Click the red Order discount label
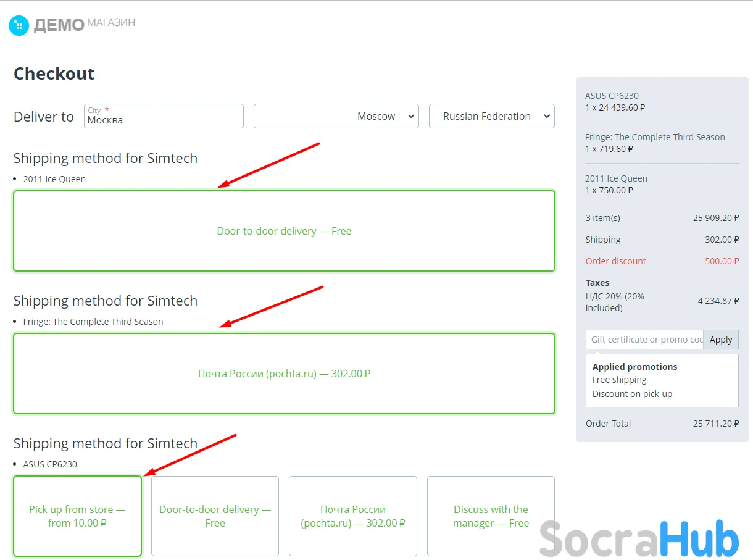Viewport: 753px width, 560px height. 615,261
